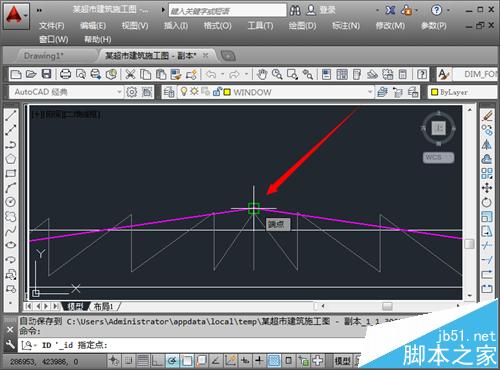Select the Ellipse drawing tool
Image resolution: width=500 pixels, height=370 pixels.
coord(11,245)
